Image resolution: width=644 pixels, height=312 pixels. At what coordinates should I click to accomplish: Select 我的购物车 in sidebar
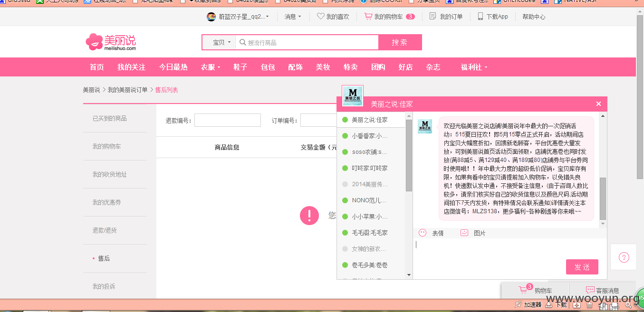click(x=107, y=146)
